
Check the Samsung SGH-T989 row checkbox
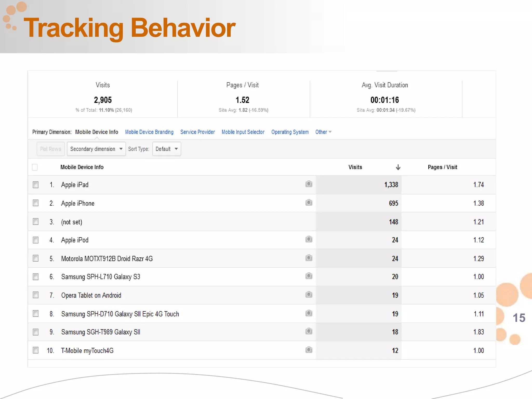click(x=36, y=332)
